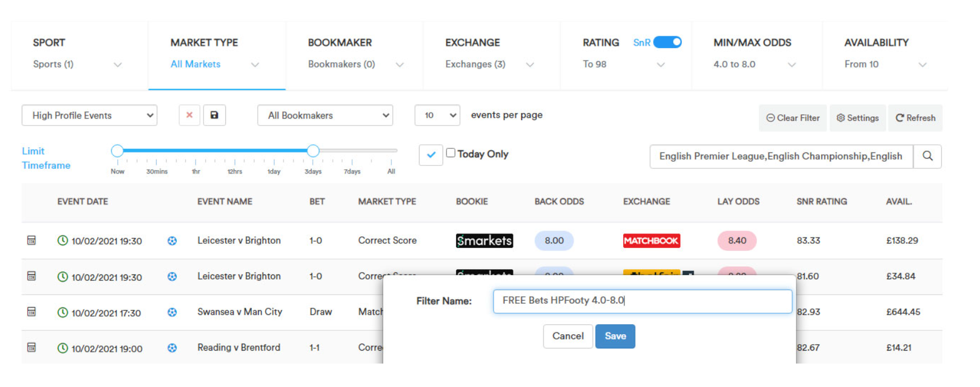
Task: Click the Smarkets logo in first row
Action: 485,240
